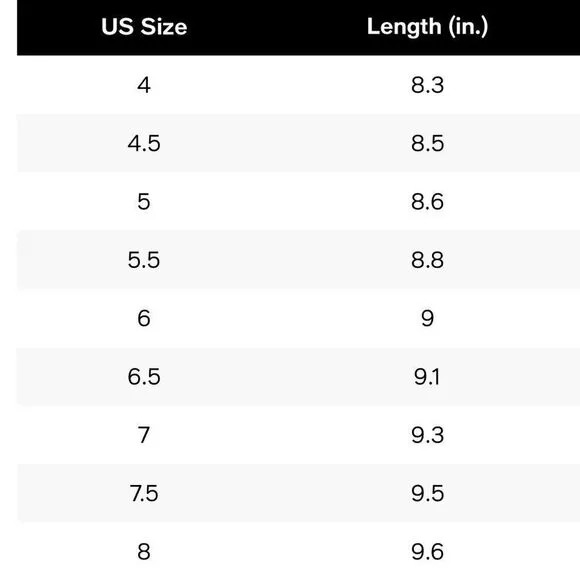Select the 8.8 length cell
The height and width of the screenshot is (580, 580).
(427, 260)
